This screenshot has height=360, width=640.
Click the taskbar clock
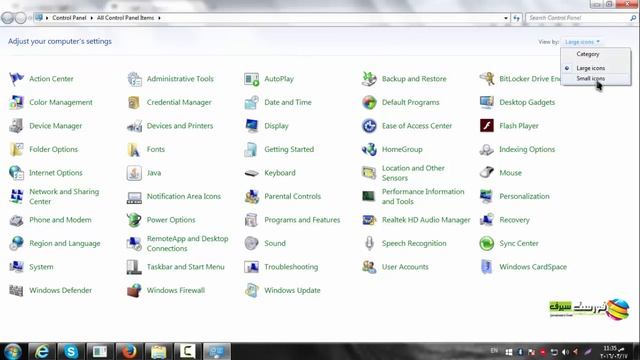click(x=614, y=352)
